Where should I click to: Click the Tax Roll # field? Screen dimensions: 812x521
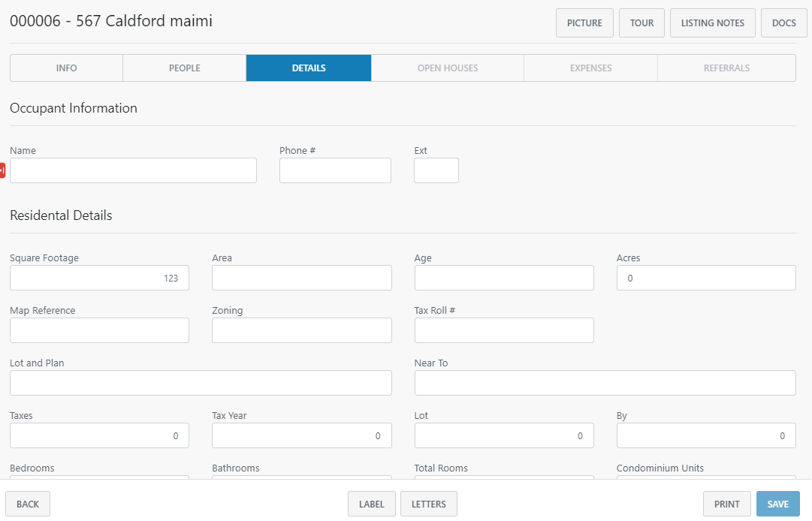(x=504, y=330)
